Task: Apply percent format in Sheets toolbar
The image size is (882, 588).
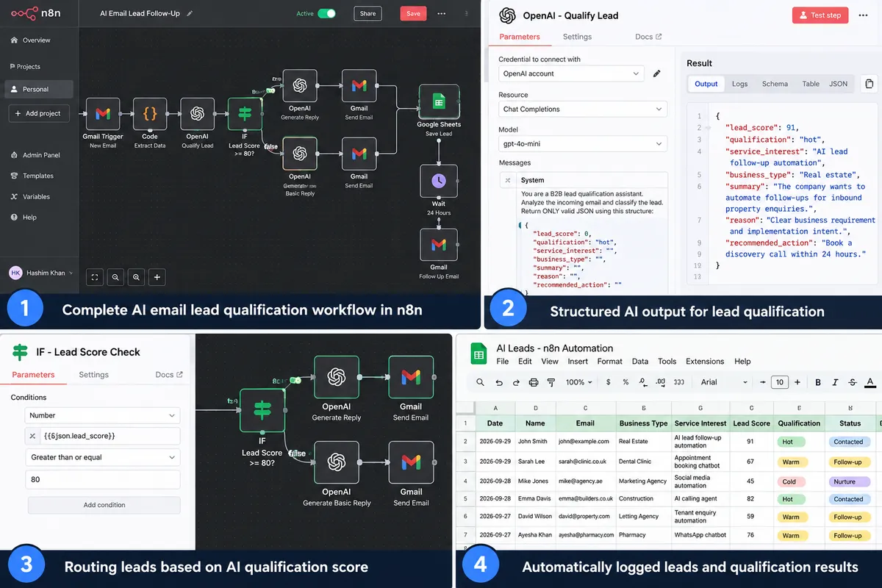Action: coord(625,382)
